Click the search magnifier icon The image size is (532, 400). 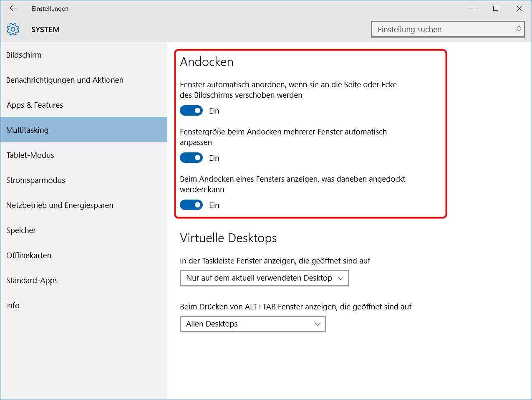pyautogui.click(x=518, y=29)
